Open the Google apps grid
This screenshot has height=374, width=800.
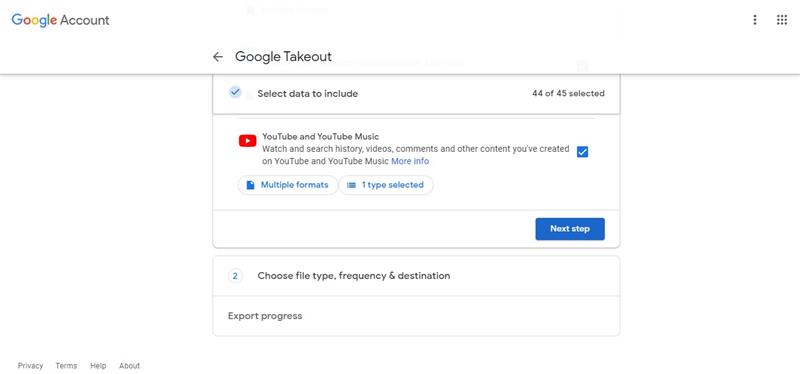(x=782, y=20)
